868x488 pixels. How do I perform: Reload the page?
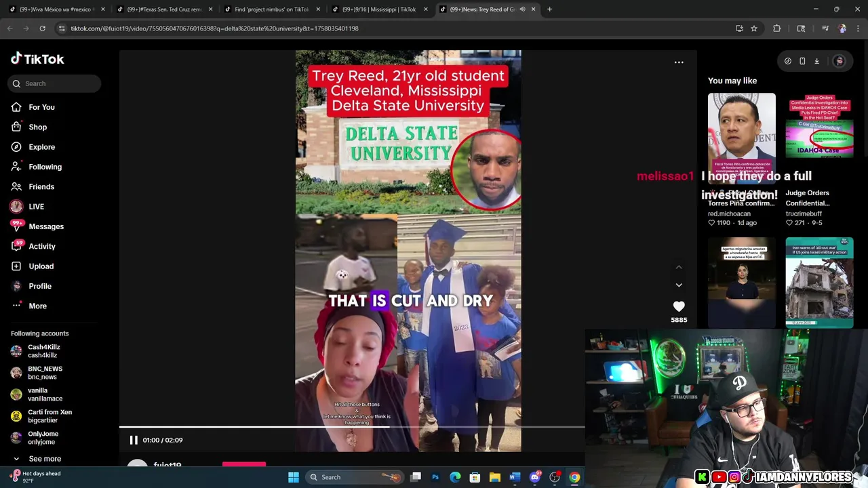coord(42,28)
